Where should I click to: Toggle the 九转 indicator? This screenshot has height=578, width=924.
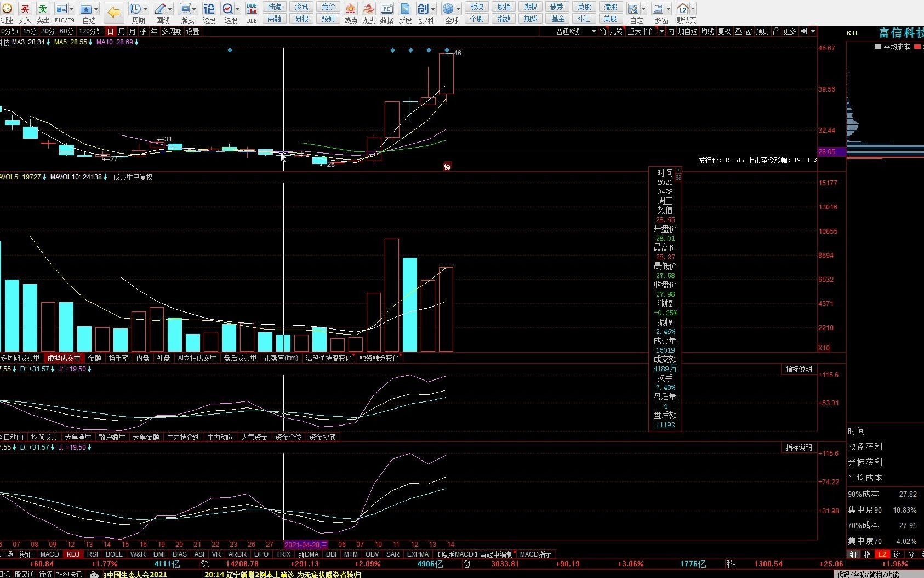pyautogui.click(x=616, y=31)
